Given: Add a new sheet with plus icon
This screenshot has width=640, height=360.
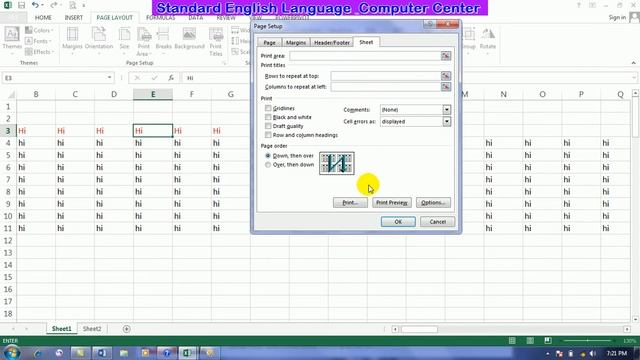Looking at the screenshot, I should tap(127, 329).
